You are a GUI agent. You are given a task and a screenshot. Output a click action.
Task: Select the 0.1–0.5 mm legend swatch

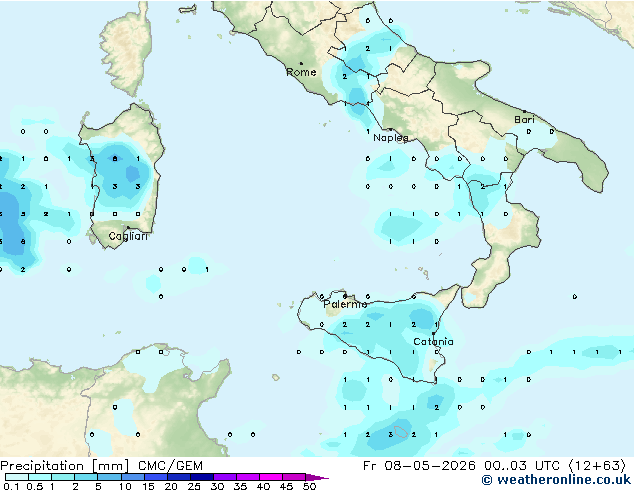coord(17,477)
